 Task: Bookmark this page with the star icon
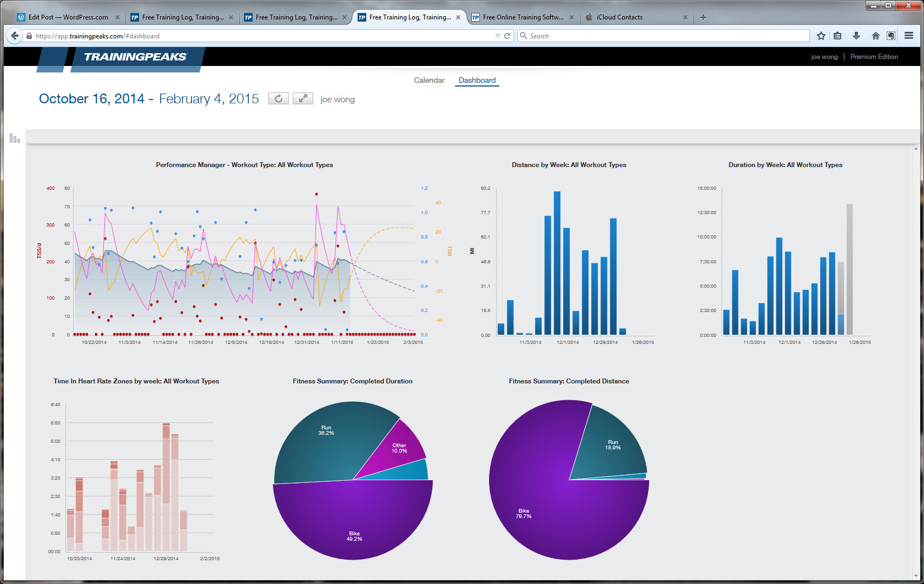(x=821, y=36)
